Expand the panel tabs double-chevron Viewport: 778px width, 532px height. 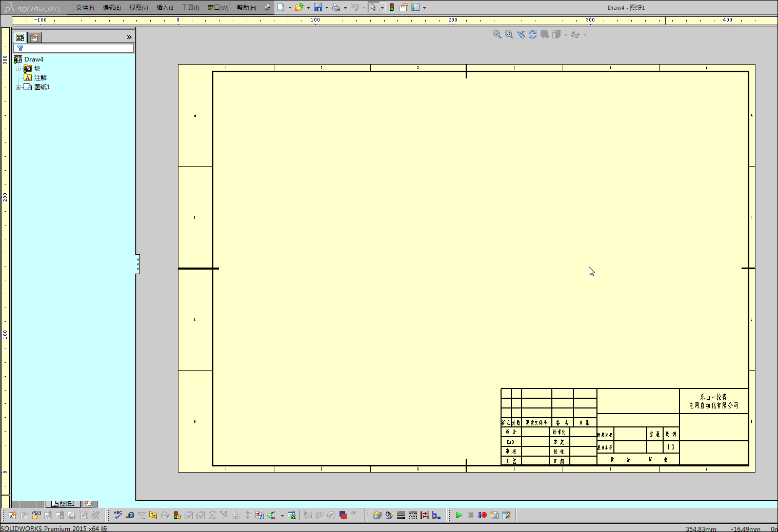[x=129, y=37]
